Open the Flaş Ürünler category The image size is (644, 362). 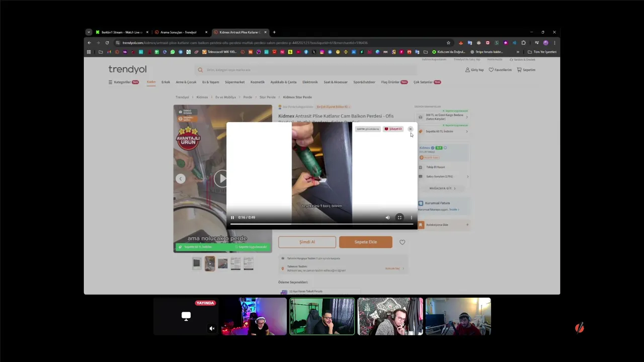coord(394,82)
